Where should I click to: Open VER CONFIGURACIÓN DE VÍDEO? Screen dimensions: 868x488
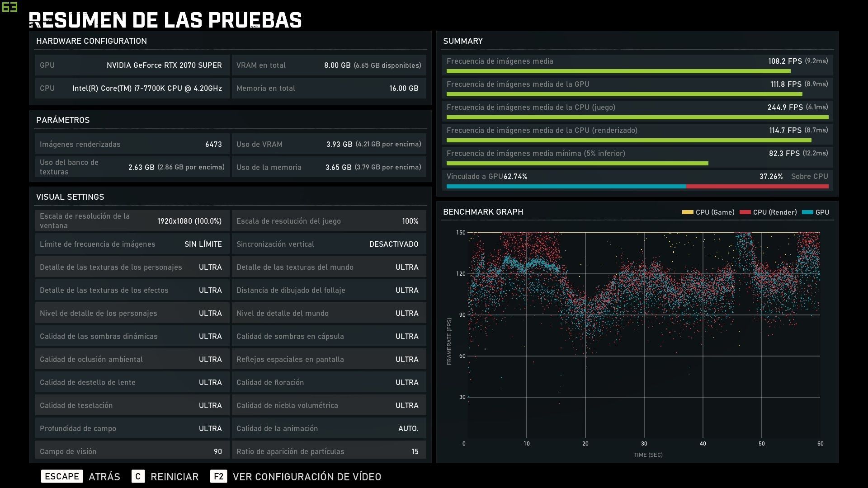[x=307, y=477]
